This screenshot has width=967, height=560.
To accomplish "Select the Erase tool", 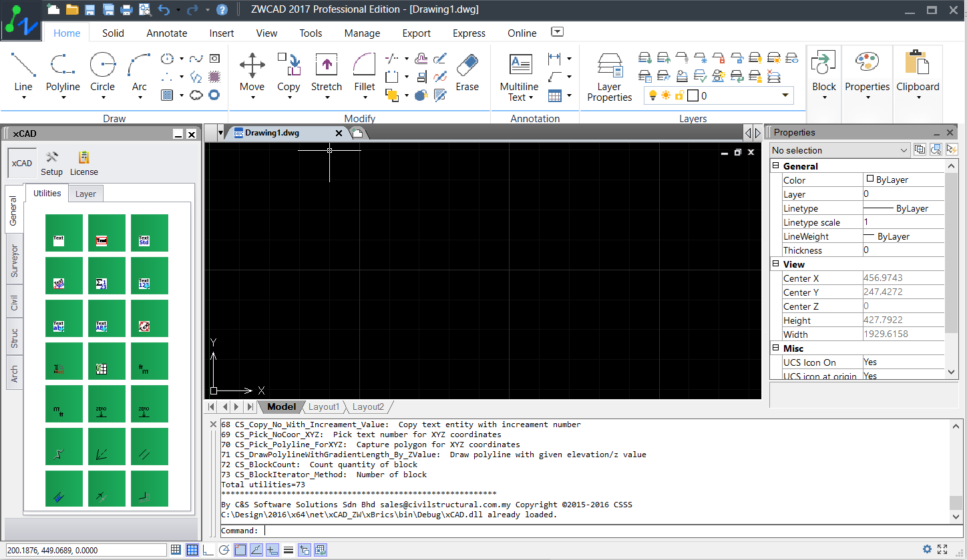I will coord(467,72).
